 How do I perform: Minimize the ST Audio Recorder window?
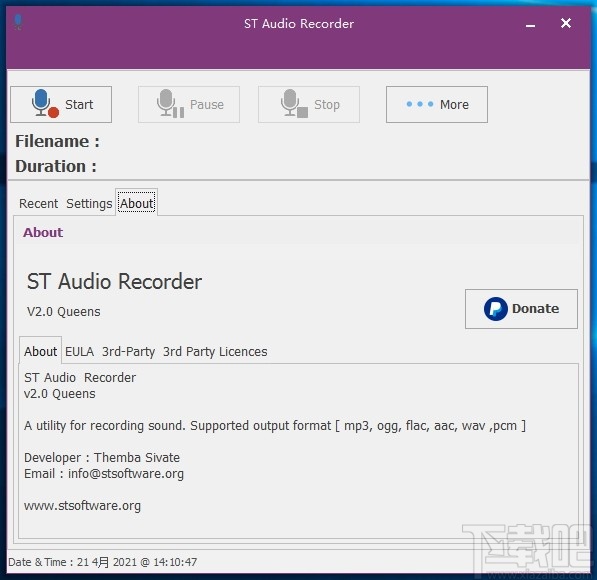[530, 25]
